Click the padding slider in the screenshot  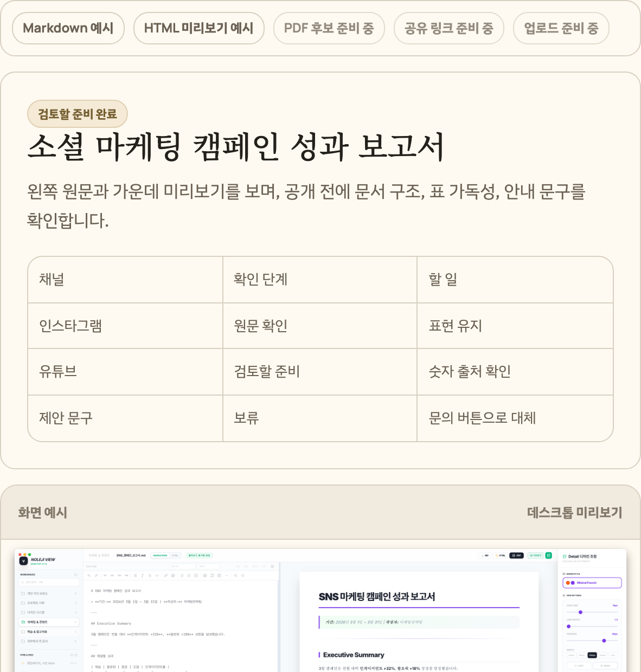coord(592,641)
